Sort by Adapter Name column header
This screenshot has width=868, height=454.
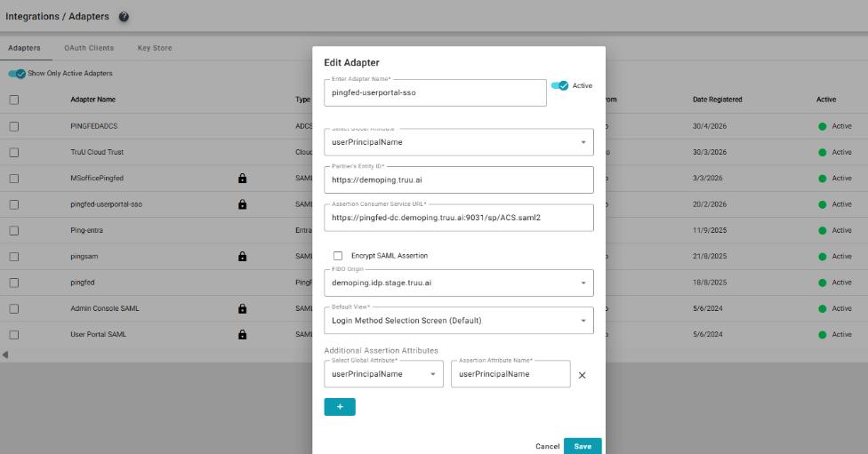tap(93, 100)
